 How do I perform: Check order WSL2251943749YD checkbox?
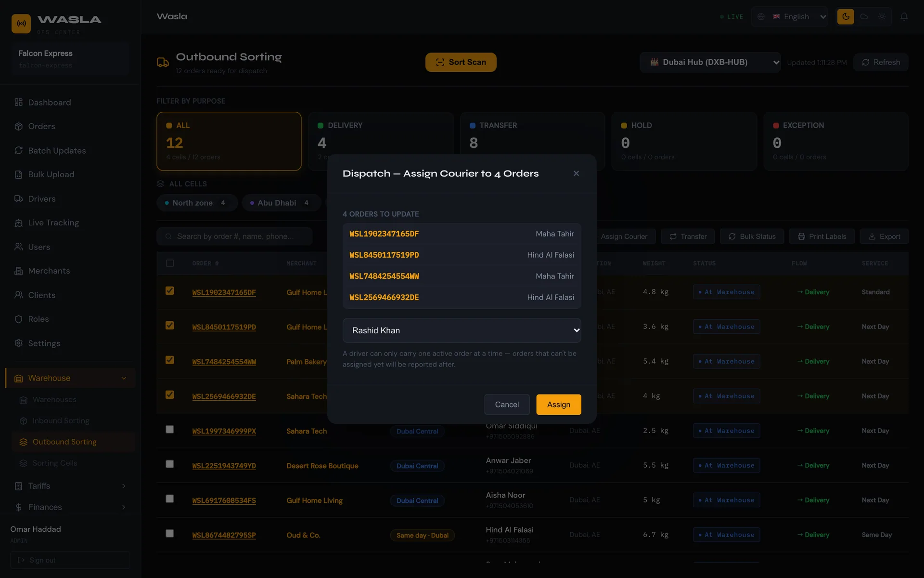pyautogui.click(x=169, y=464)
